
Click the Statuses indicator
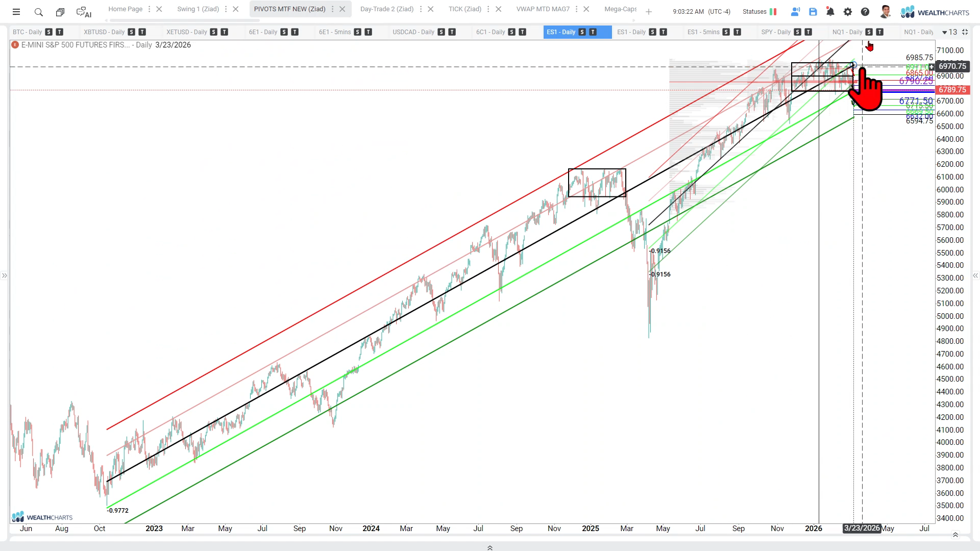point(759,12)
